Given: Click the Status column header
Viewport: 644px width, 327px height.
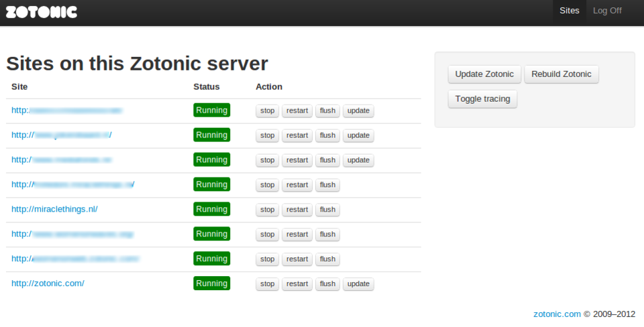Looking at the screenshot, I should tap(207, 86).
